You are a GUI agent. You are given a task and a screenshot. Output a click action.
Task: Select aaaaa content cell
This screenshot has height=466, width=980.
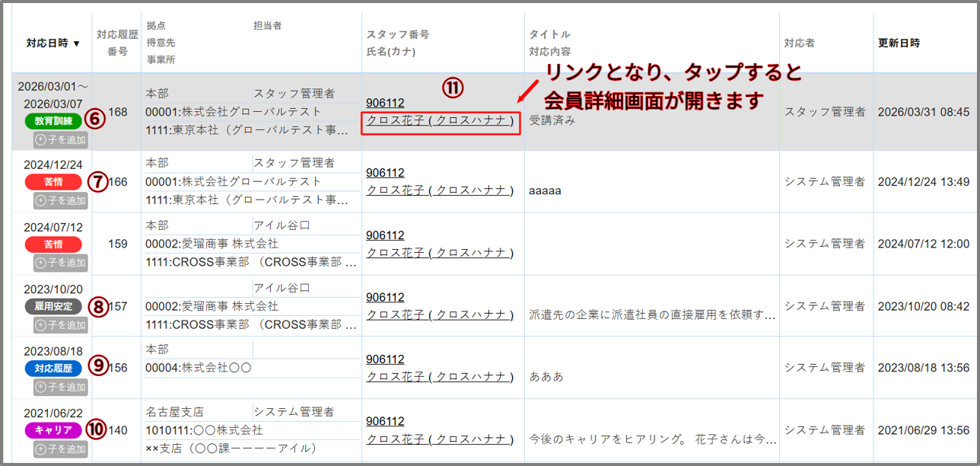coord(545,190)
